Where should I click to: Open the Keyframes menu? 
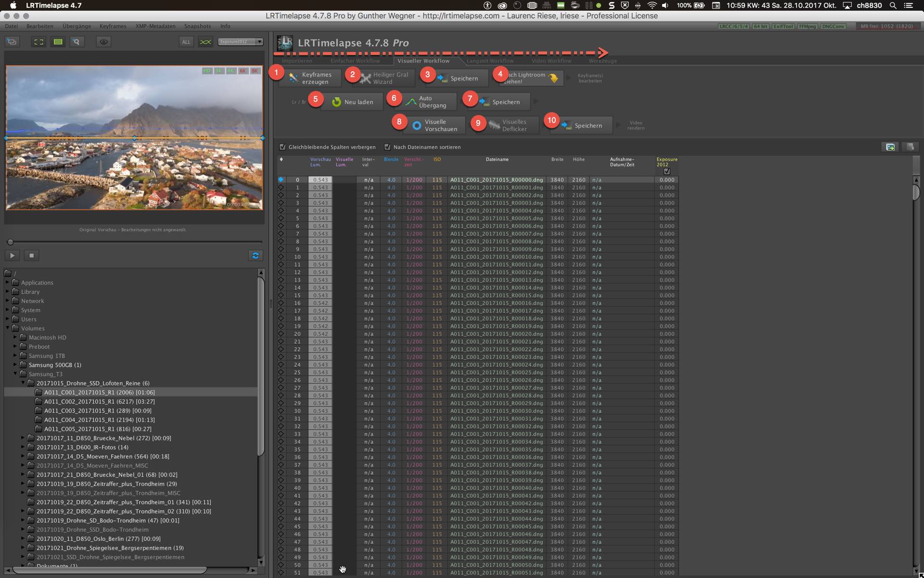tap(113, 26)
